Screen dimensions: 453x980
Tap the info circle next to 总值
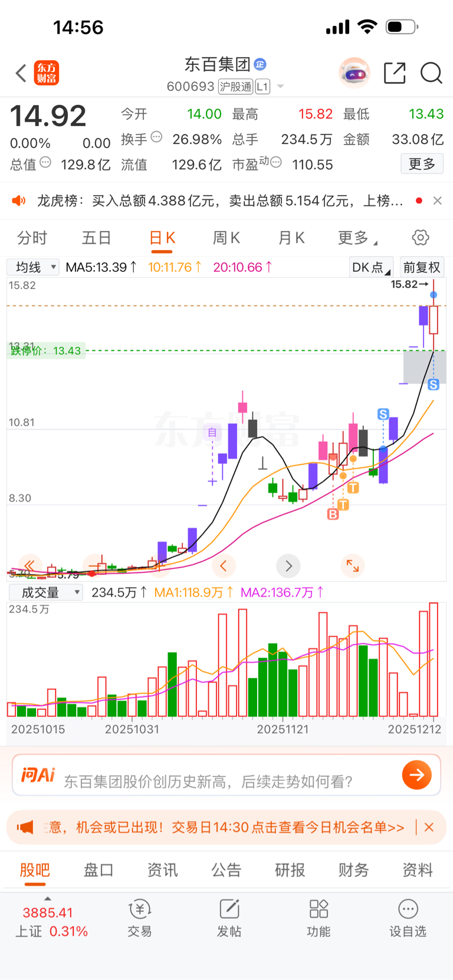coord(45,162)
